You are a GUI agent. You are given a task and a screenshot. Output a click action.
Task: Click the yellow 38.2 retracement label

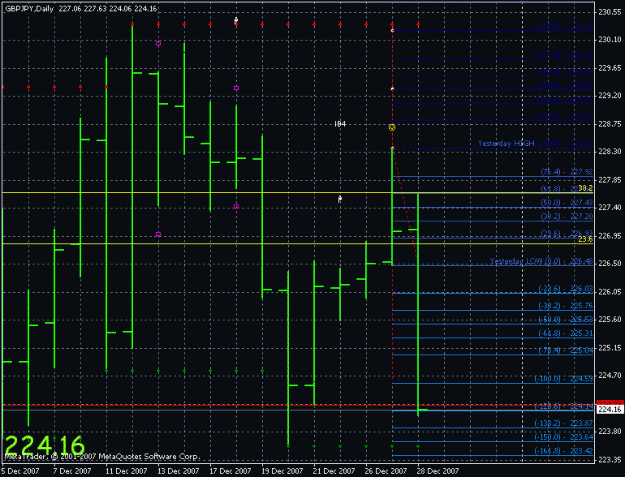coord(586,188)
